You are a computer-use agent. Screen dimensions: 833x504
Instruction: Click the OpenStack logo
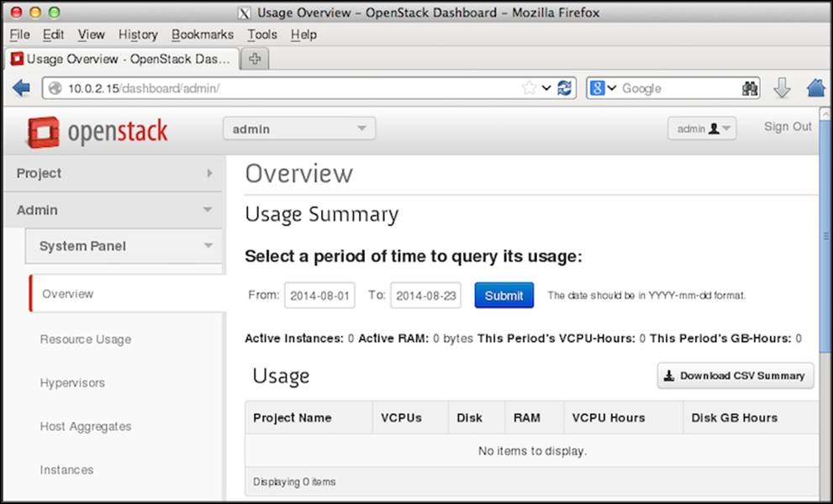[97, 132]
